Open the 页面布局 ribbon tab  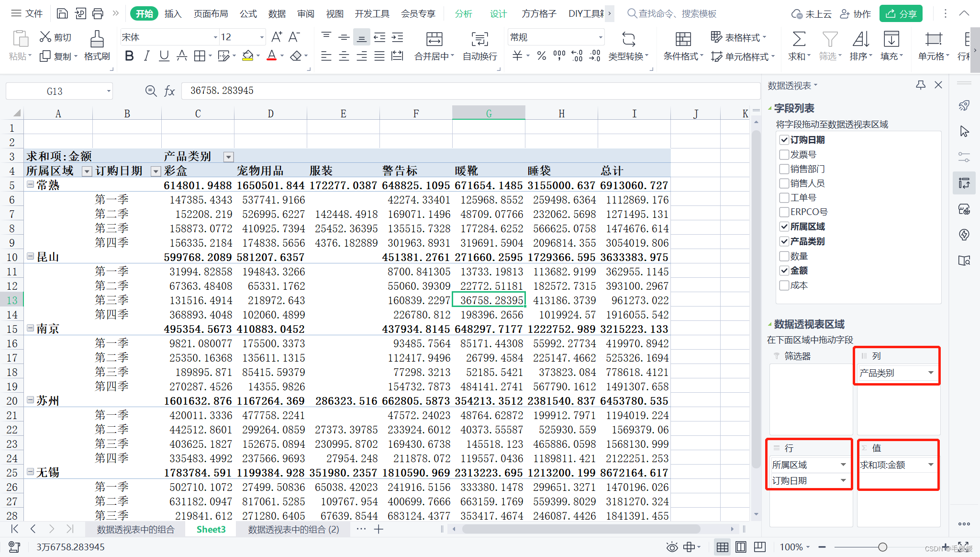(x=211, y=14)
